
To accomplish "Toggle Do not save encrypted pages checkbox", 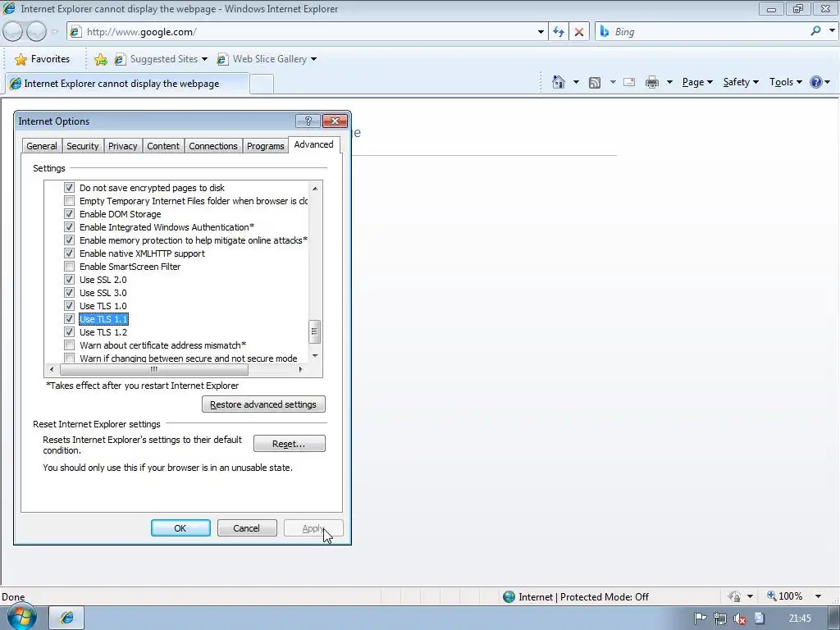I will coord(69,188).
